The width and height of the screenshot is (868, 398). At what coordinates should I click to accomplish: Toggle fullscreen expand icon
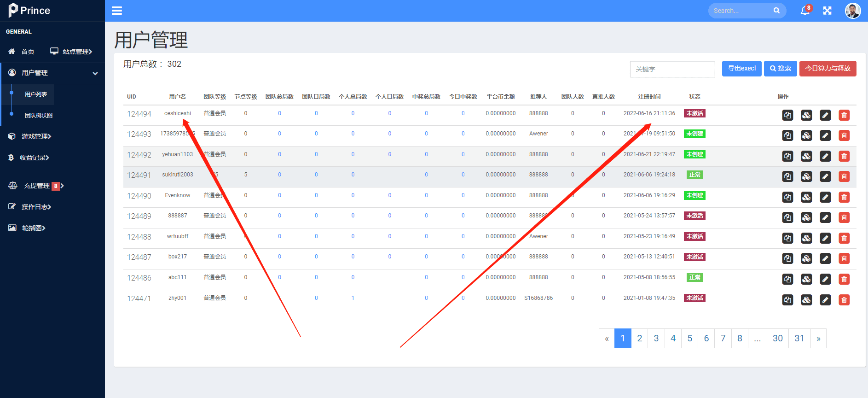tap(827, 11)
